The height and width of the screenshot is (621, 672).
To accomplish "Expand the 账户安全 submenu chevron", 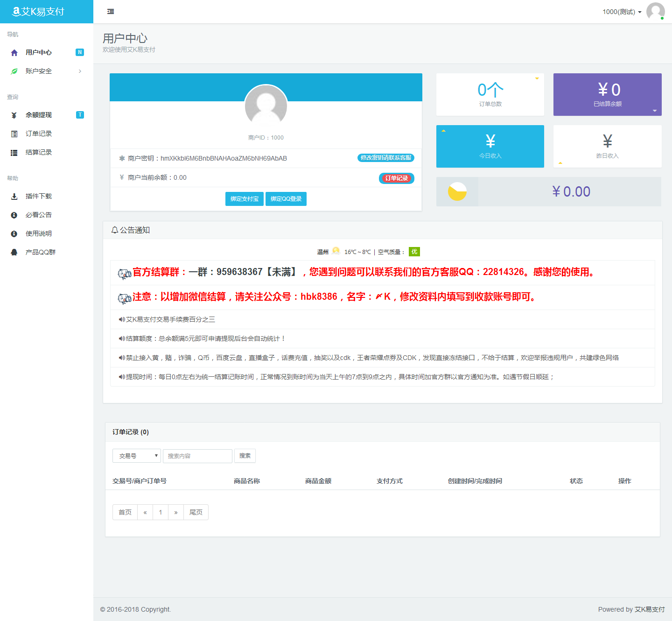I will [x=80, y=71].
